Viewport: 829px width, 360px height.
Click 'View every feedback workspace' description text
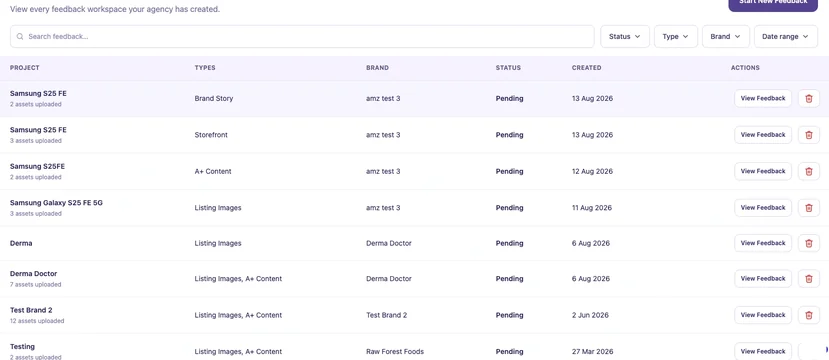pos(115,10)
